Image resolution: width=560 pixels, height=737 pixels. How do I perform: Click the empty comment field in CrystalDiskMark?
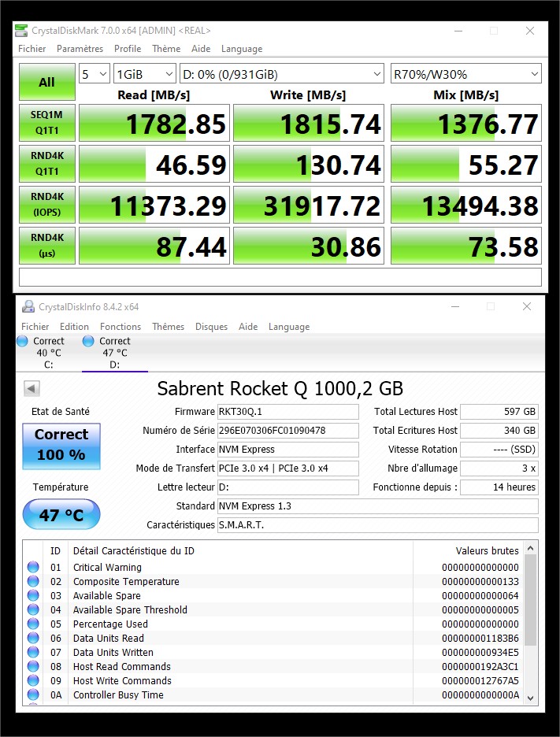point(280,277)
